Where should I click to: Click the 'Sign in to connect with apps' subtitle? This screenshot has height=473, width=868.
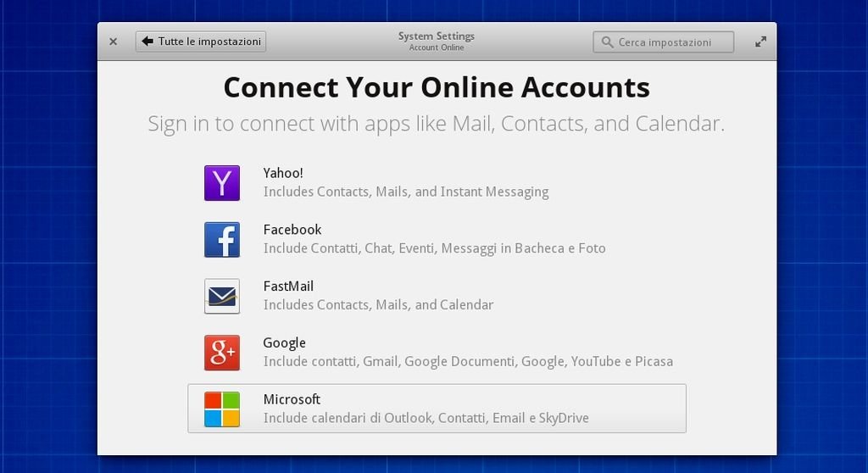click(x=437, y=124)
